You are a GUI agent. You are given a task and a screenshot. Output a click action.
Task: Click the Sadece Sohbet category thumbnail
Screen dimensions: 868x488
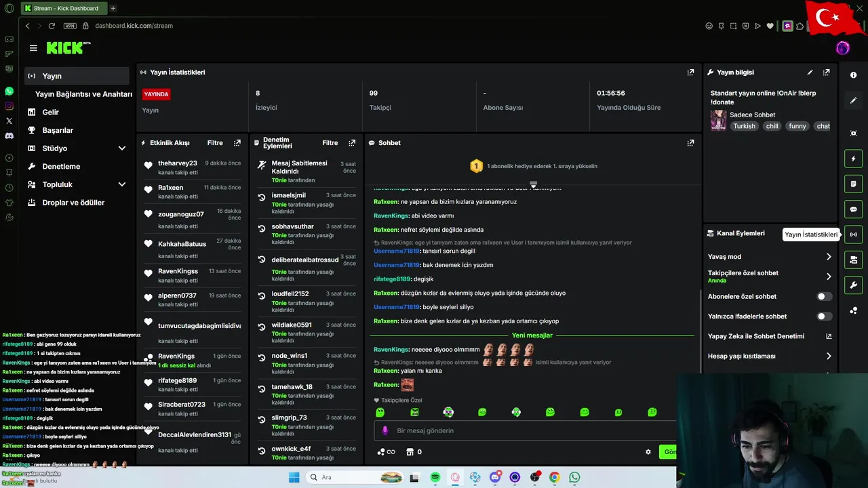coord(718,121)
